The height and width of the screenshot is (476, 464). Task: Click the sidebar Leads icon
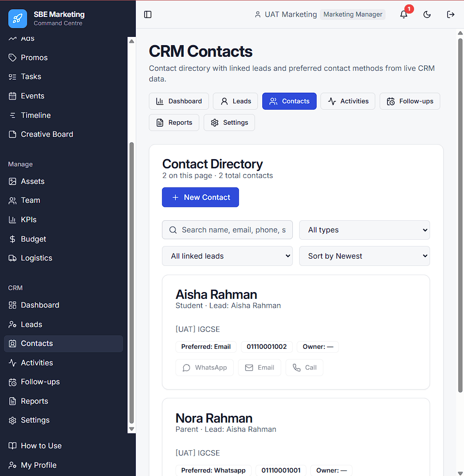[x=13, y=324]
